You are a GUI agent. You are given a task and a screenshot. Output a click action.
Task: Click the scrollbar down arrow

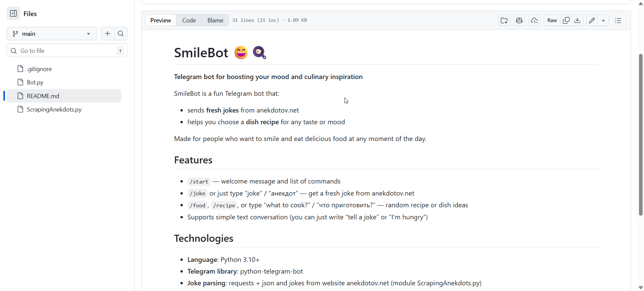point(641,288)
